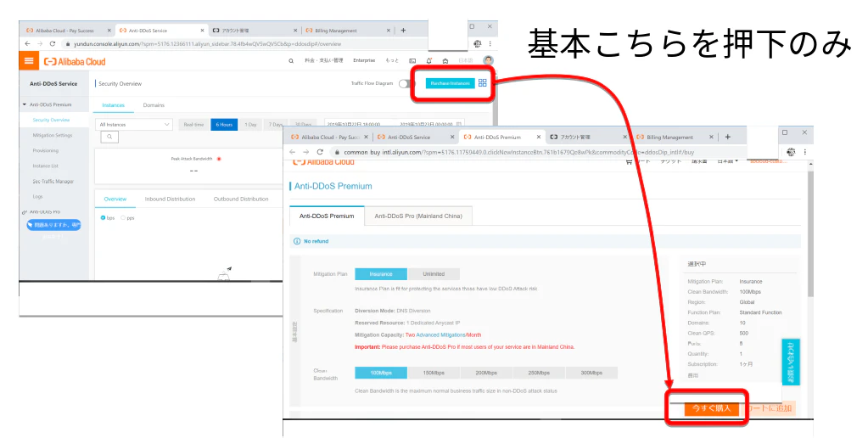Open the hamburger menu in Alibaba Cloud console
Image resolution: width=868 pixels, height=438 pixels.
(29, 61)
